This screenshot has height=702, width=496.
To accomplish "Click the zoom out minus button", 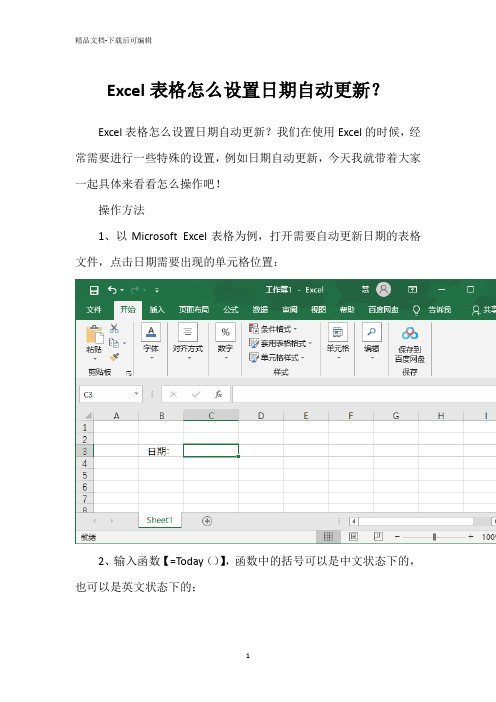I will [397, 536].
